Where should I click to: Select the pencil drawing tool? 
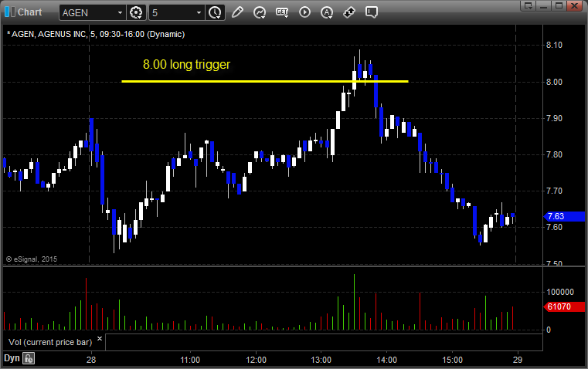pos(237,12)
